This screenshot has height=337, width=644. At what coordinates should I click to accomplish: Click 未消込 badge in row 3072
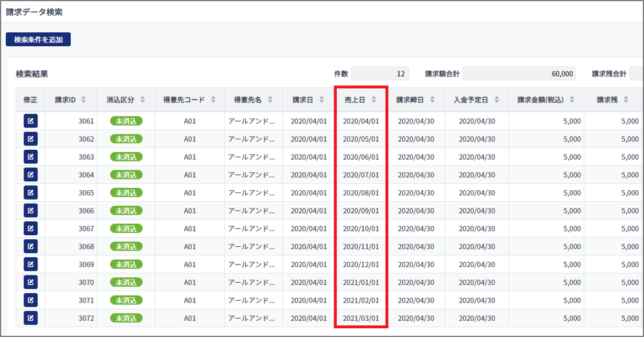pyautogui.click(x=126, y=318)
